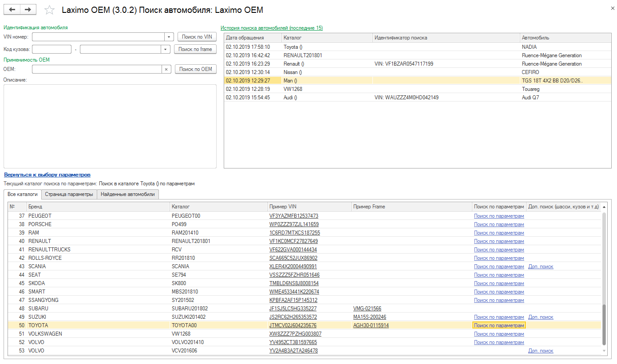Click into the Описание text area
This screenshot has width=617, height=364.
tap(110, 126)
